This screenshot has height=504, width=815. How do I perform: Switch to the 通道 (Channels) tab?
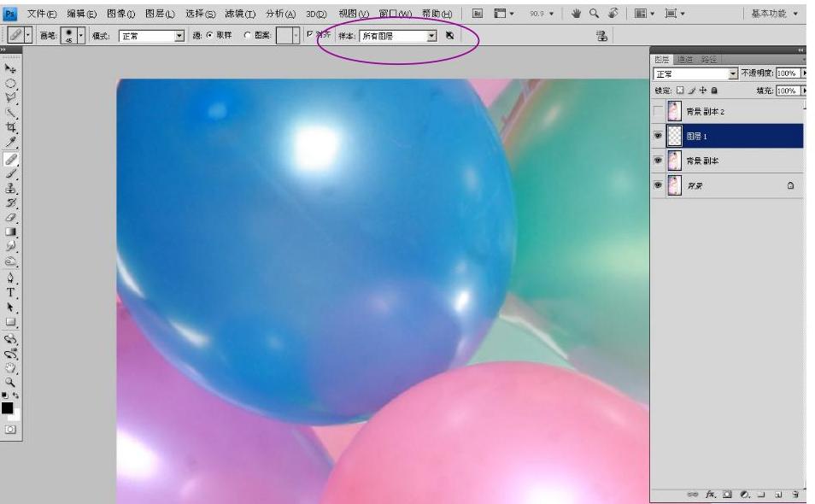pos(685,59)
